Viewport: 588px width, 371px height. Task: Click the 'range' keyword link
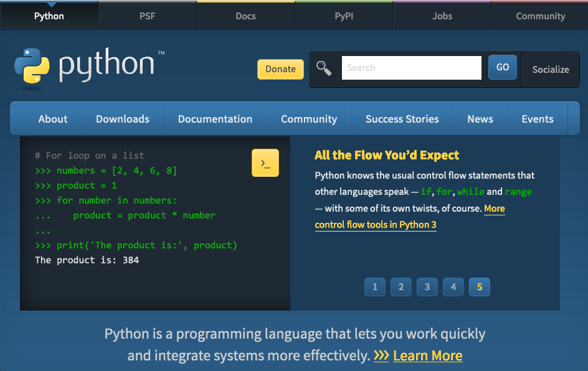[x=518, y=192]
